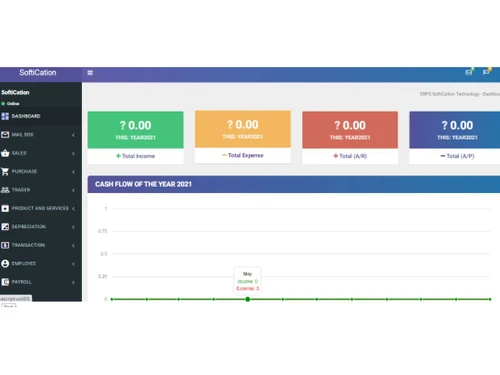Click the Mail Box envelope sidebar icon
The width and height of the screenshot is (500, 375).
[5, 135]
